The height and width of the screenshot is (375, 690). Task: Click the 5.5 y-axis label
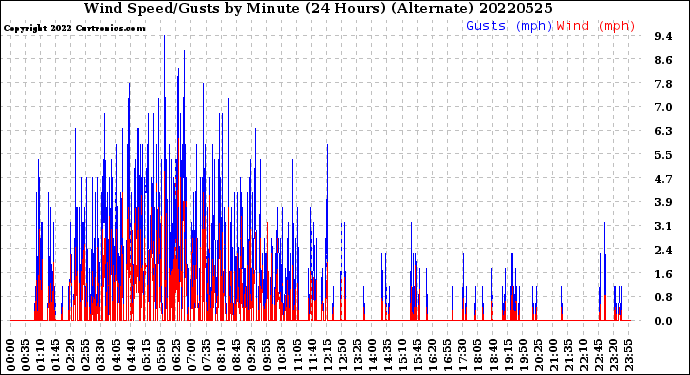[x=664, y=155]
